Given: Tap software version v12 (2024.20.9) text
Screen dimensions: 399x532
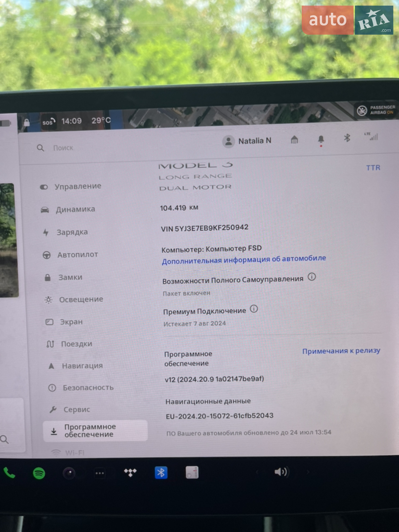Looking at the screenshot, I should [214, 379].
